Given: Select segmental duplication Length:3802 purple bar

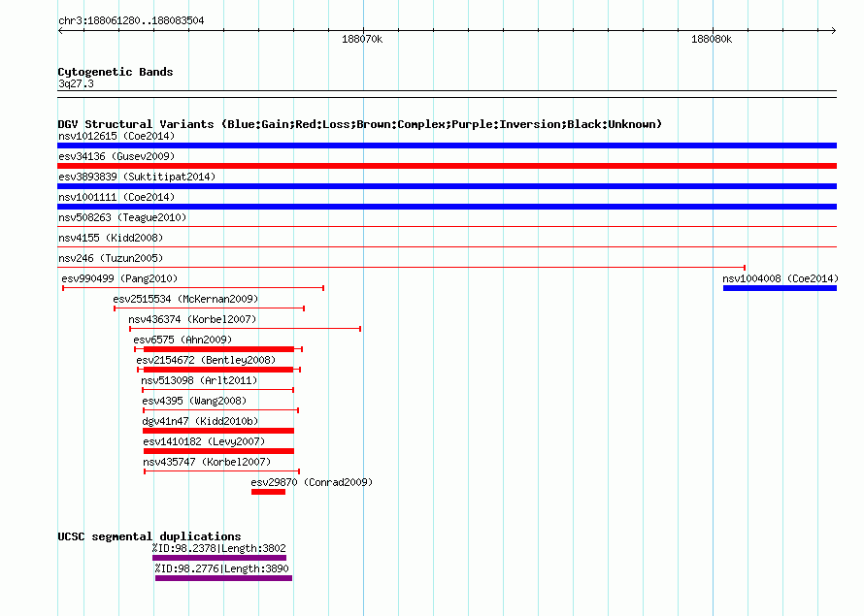Looking at the screenshot, I should pos(219,558).
